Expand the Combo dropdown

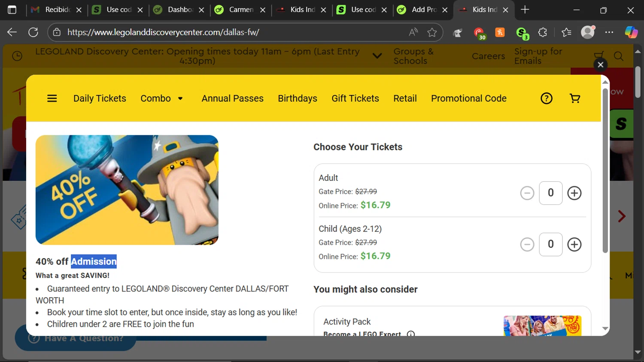[x=162, y=98]
